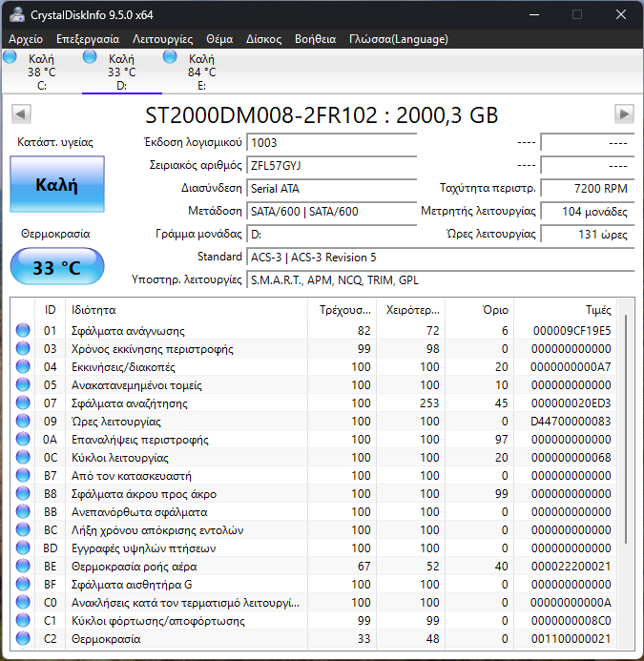Image resolution: width=644 pixels, height=661 pixels.
Task: Select disk E: tab at 84 °C
Action: 201,72
